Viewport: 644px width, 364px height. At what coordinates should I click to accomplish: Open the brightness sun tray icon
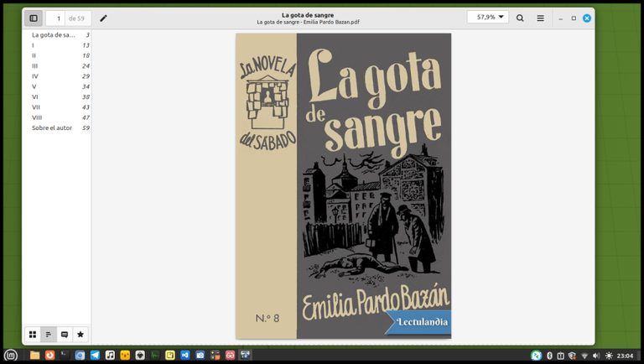click(609, 356)
